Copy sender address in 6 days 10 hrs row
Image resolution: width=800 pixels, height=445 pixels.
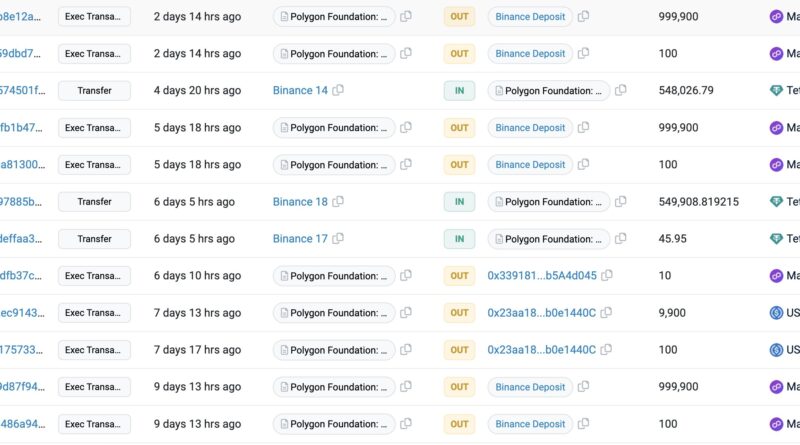[406, 276]
